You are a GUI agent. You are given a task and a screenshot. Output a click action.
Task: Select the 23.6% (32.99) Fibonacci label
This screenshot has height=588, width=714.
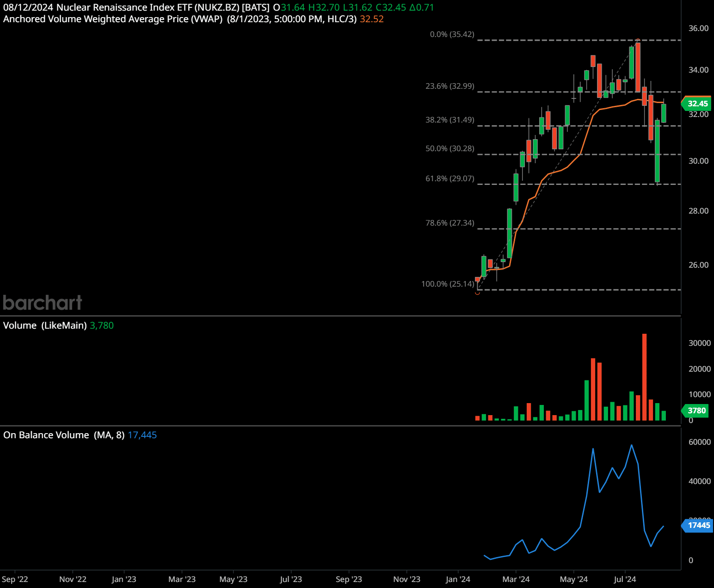449,86
